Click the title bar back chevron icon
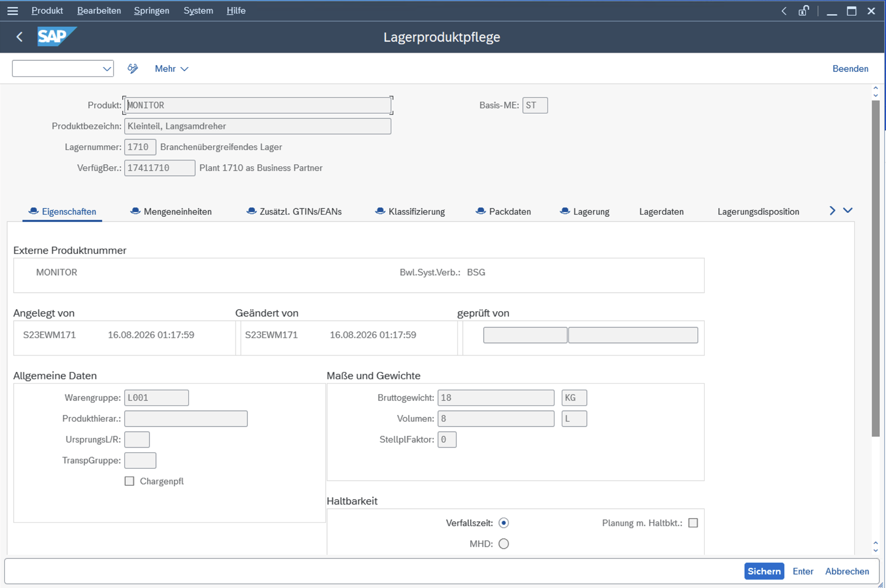This screenshot has width=886, height=588. point(784,11)
